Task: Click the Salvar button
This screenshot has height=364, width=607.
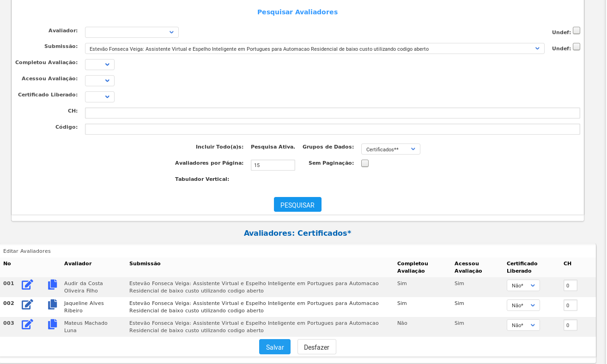Action: (275, 347)
